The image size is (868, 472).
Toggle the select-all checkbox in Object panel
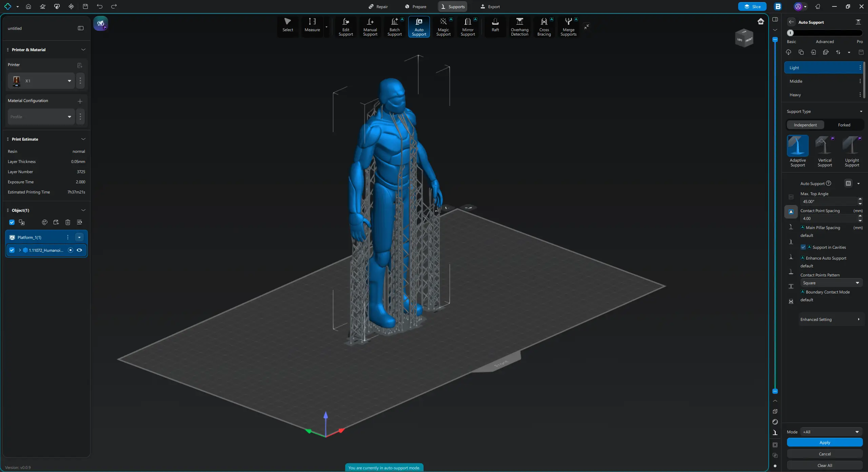pos(12,222)
